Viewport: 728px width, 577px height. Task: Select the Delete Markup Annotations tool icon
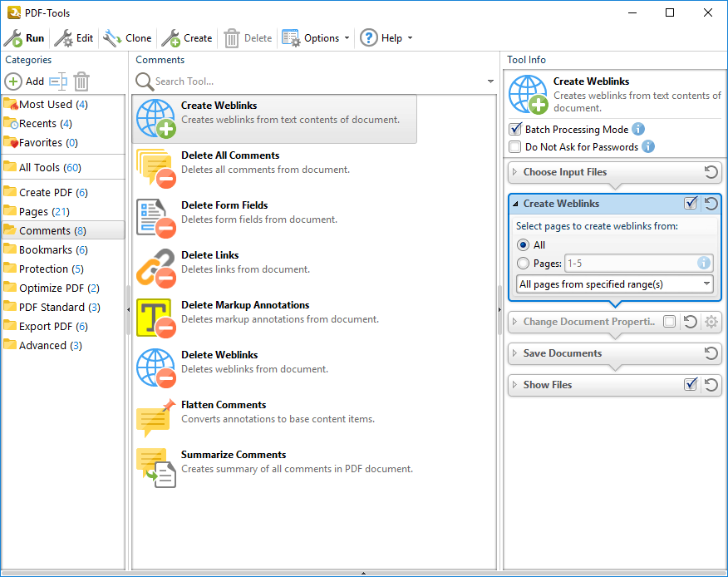[156, 318]
